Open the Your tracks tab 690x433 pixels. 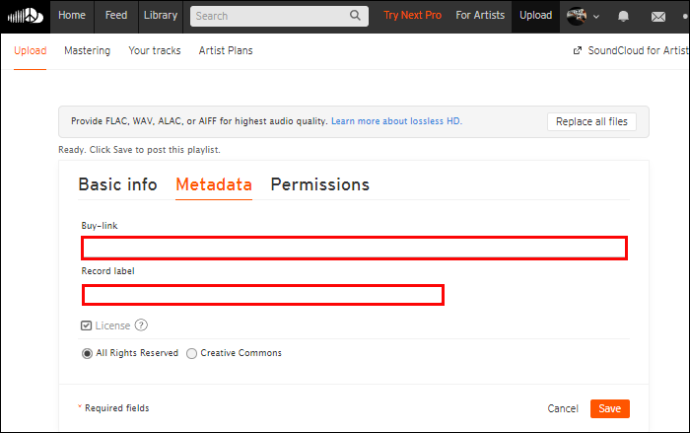154,51
